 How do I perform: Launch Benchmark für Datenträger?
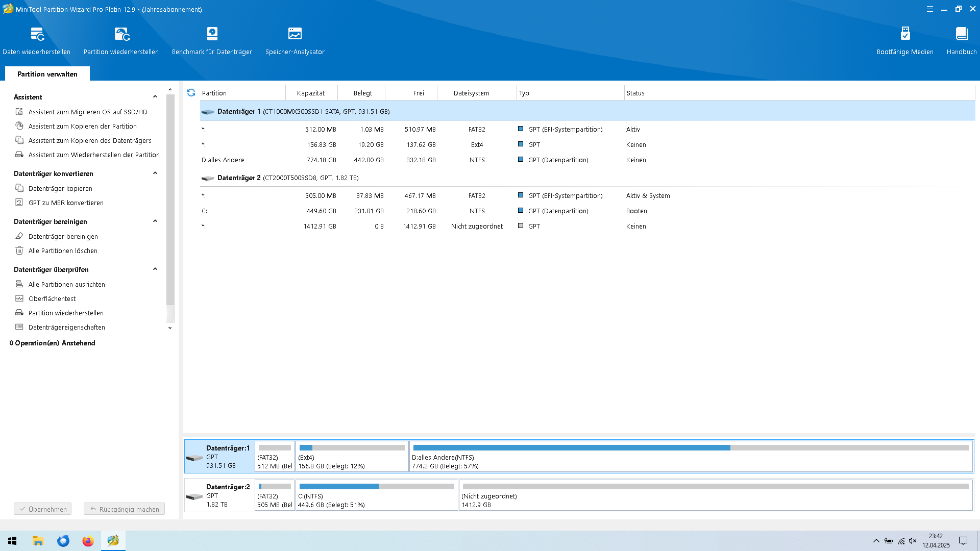coord(212,41)
